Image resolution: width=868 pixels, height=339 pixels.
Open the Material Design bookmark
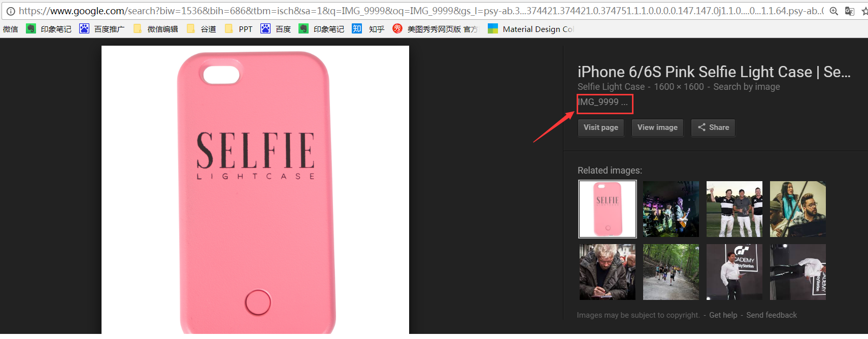click(x=530, y=29)
